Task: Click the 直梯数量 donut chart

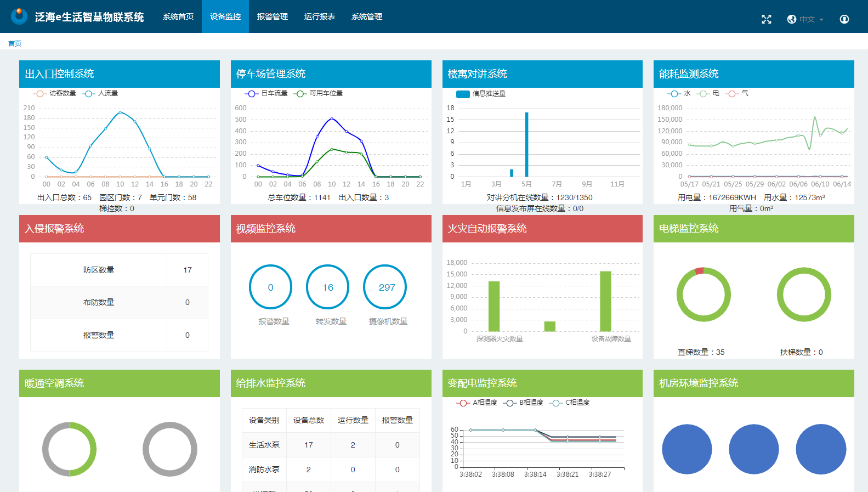Action: [x=704, y=295]
